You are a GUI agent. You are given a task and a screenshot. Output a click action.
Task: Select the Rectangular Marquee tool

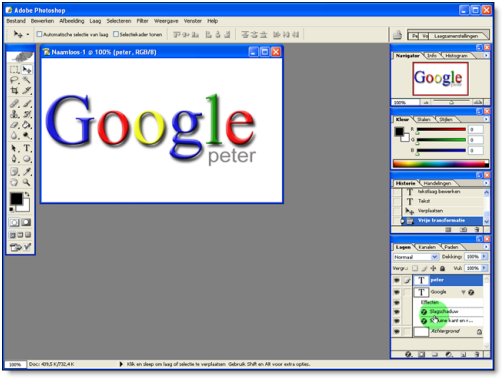coord(14,69)
